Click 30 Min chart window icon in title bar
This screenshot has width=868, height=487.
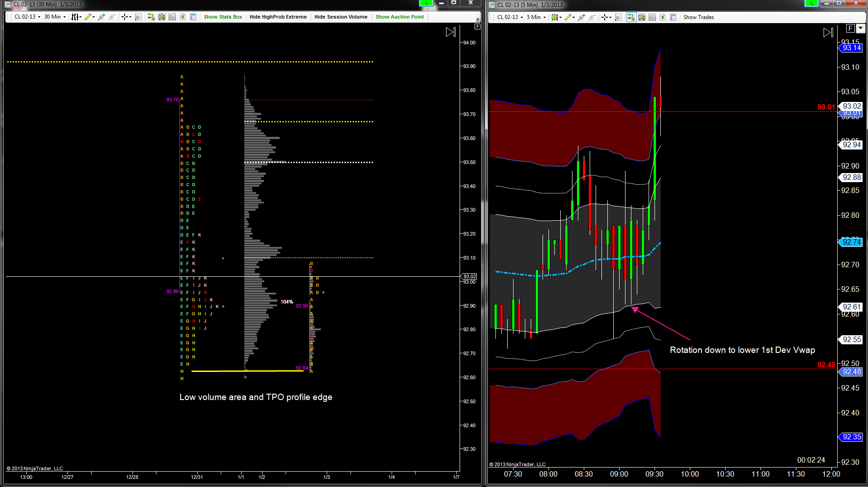(8, 4)
